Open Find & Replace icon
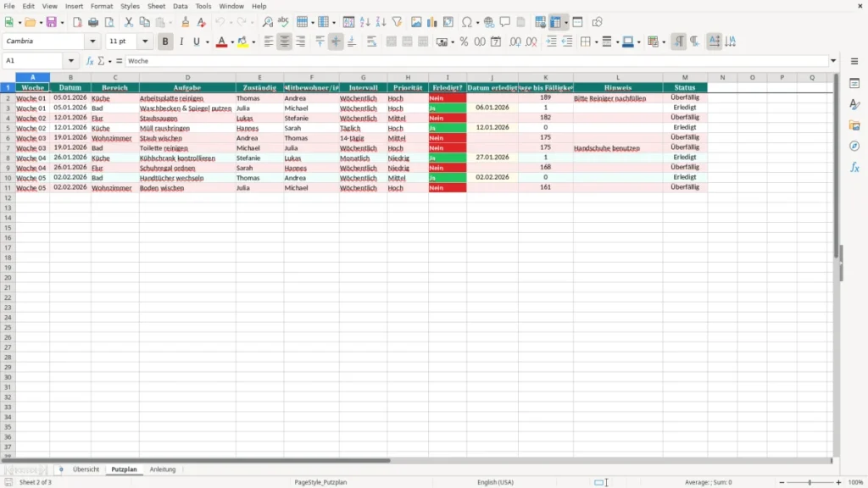Screen dimensions: 868x488 (x=267, y=22)
